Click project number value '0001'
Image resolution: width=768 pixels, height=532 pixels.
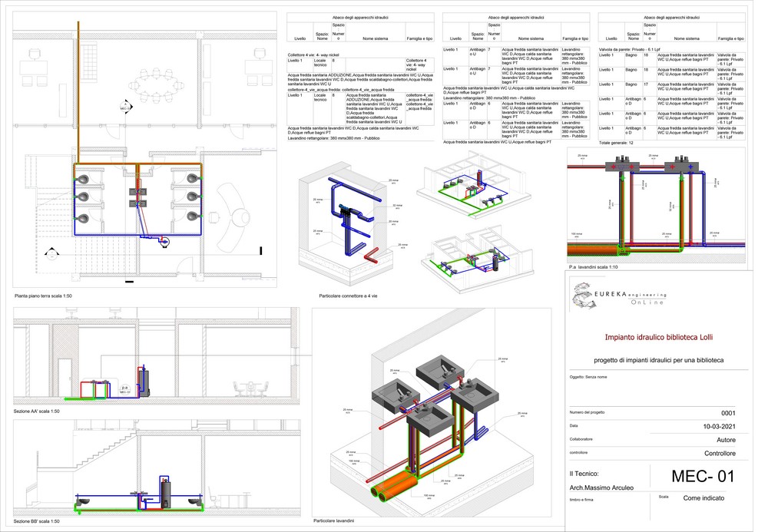(728, 413)
